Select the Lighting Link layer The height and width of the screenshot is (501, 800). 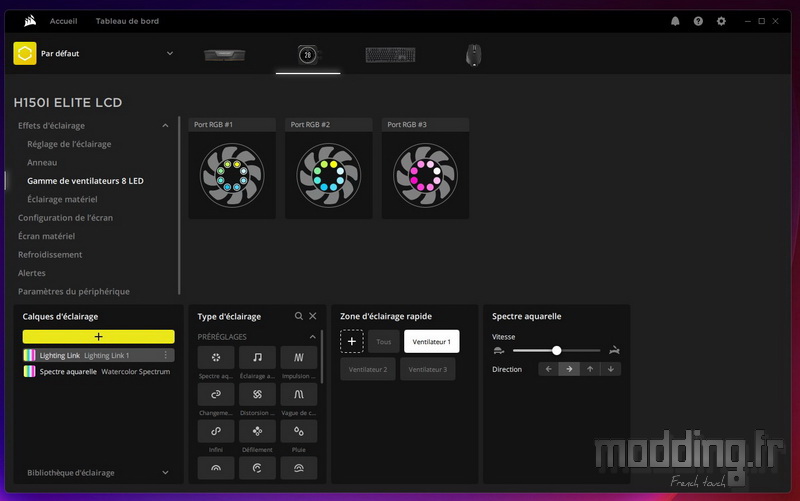point(98,355)
